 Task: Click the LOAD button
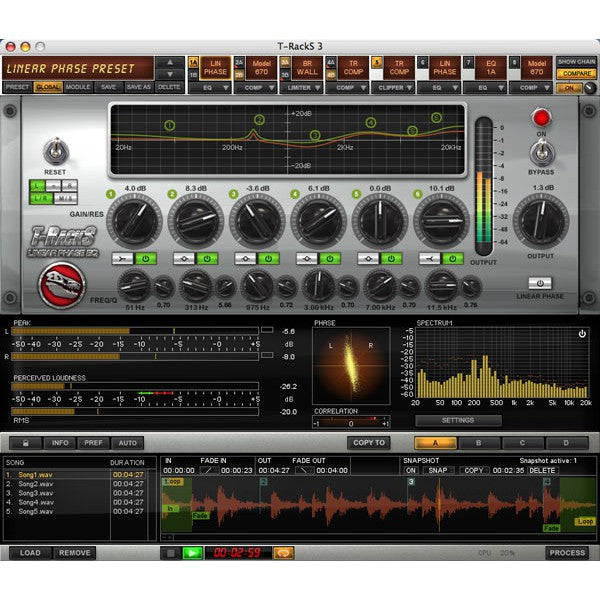(x=30, y=553)
